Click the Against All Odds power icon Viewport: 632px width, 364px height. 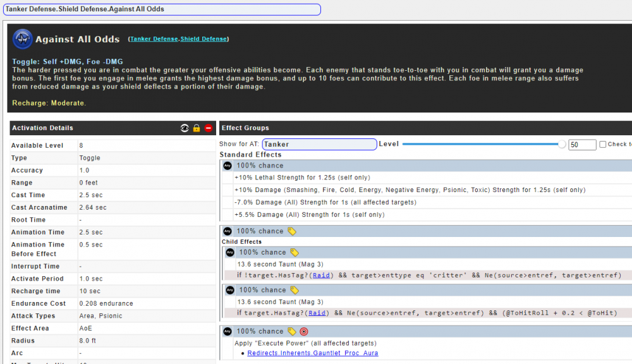23,39
